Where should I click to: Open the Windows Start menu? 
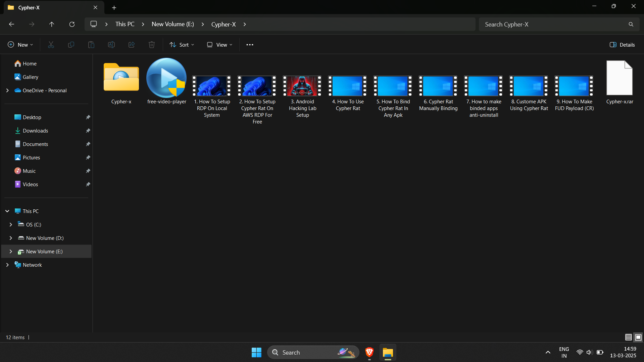[x=256, y=352]
